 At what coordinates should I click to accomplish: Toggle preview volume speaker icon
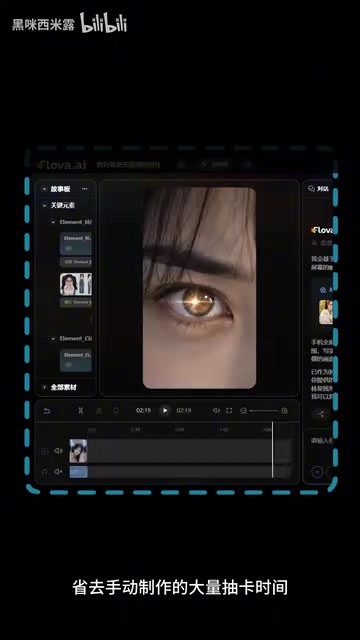(x=216, y=411)
